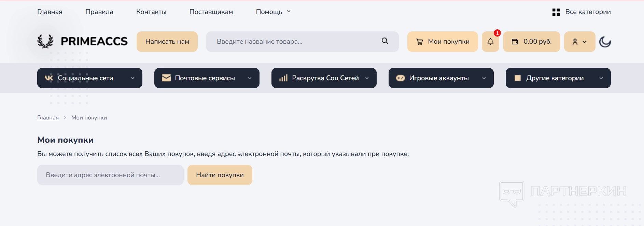Go to the Контакты page
Viewport: 644px width, 226px height.
[x=151, y=12]
